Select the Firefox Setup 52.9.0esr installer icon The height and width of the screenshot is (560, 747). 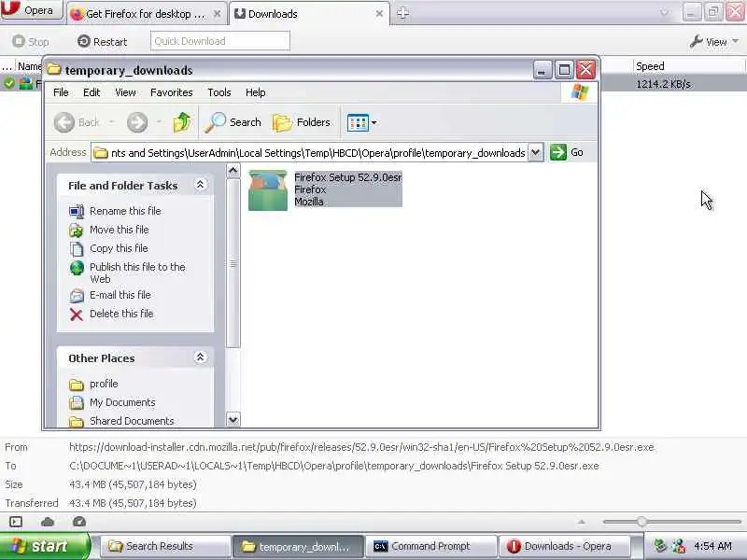click(268, 190)
